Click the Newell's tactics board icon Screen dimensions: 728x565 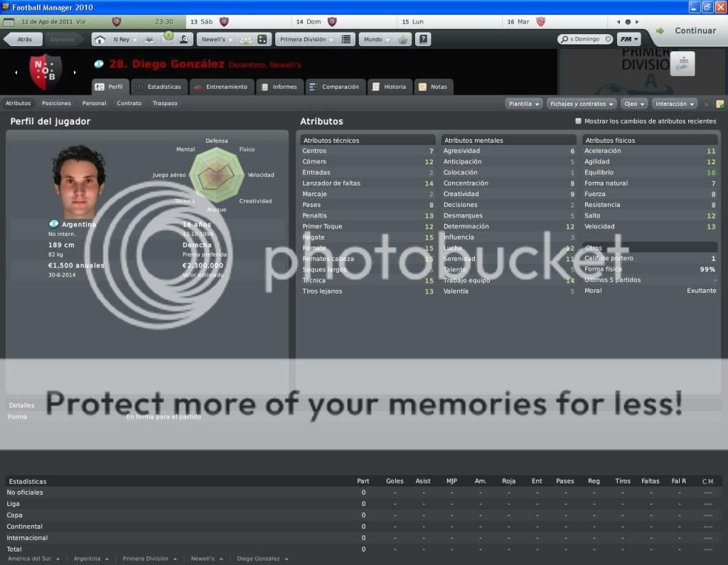(262, 40)
